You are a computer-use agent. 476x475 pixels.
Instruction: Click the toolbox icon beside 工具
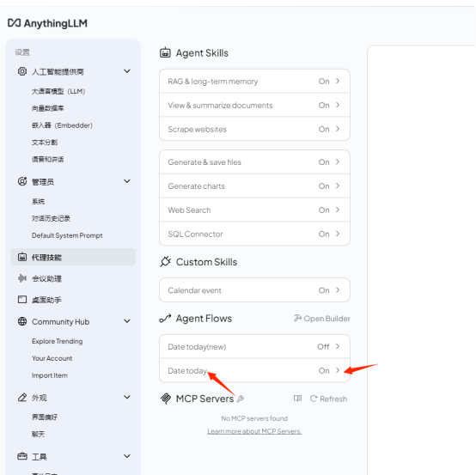pyautogui.click(x=22, y=456)
